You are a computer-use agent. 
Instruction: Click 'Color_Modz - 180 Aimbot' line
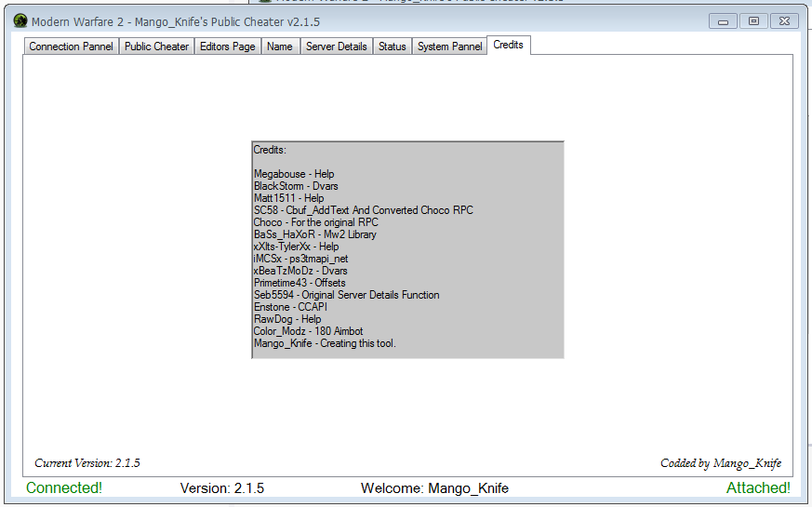[308, 331]
